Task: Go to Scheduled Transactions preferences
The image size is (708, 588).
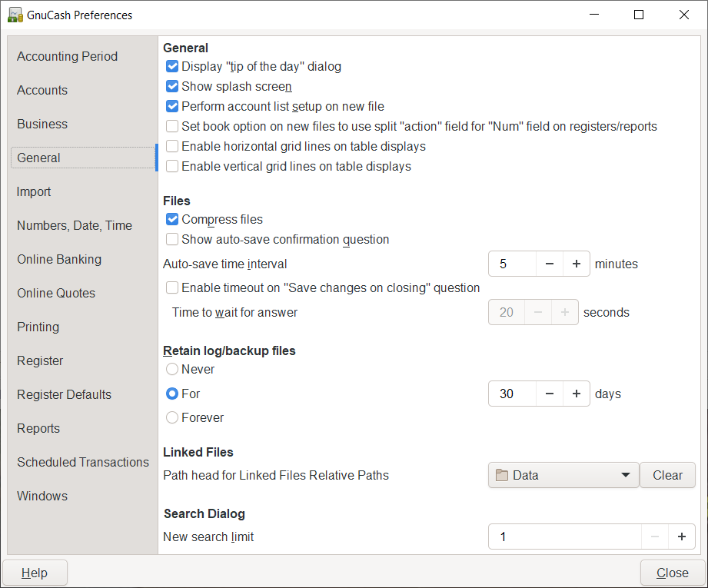Action: tap(83, 462)
